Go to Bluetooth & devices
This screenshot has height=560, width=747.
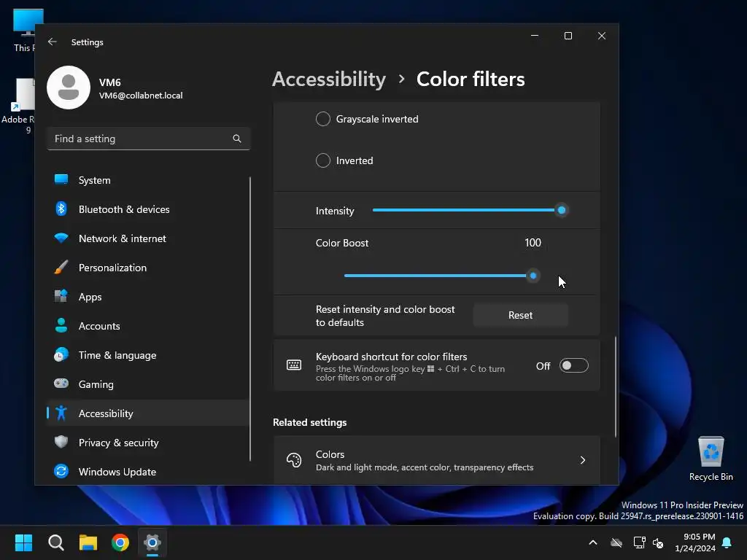click(x=148, y=209)
